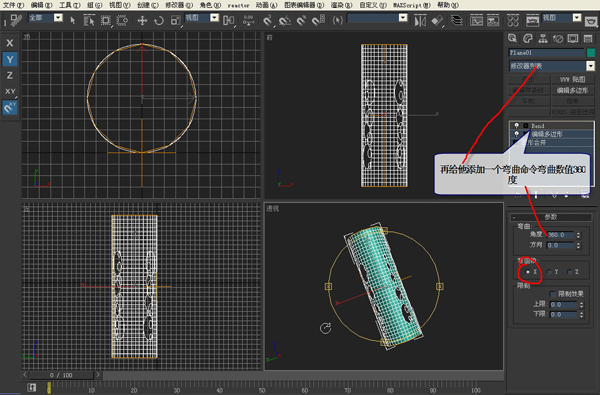600x395 pixels.
Task: Restrict to Z axis constraint
Action: [x=10, y=75]
